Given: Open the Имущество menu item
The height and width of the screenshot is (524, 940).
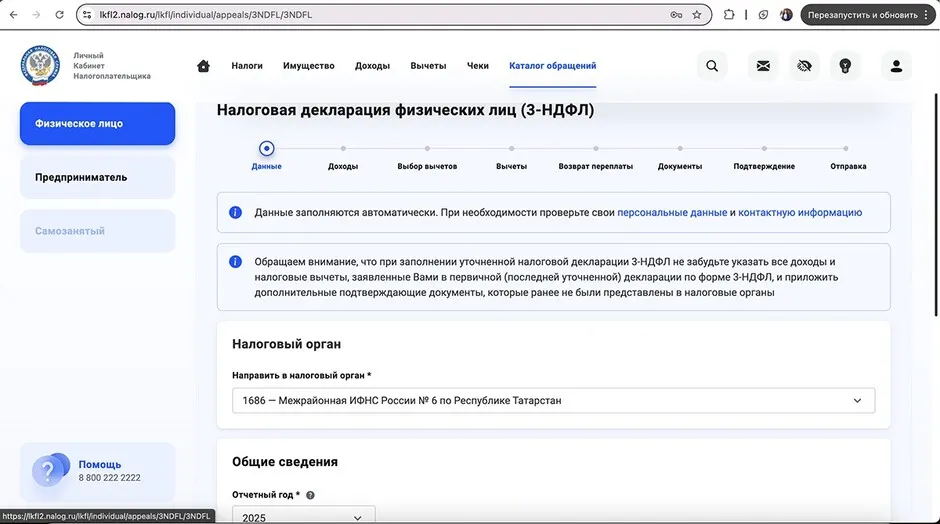Looking at the screenshot, I should tap(309, 66).
